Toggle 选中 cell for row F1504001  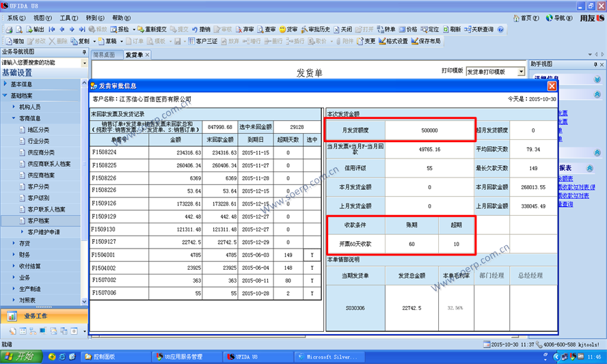pyautogui.click(x=312, y=255)
